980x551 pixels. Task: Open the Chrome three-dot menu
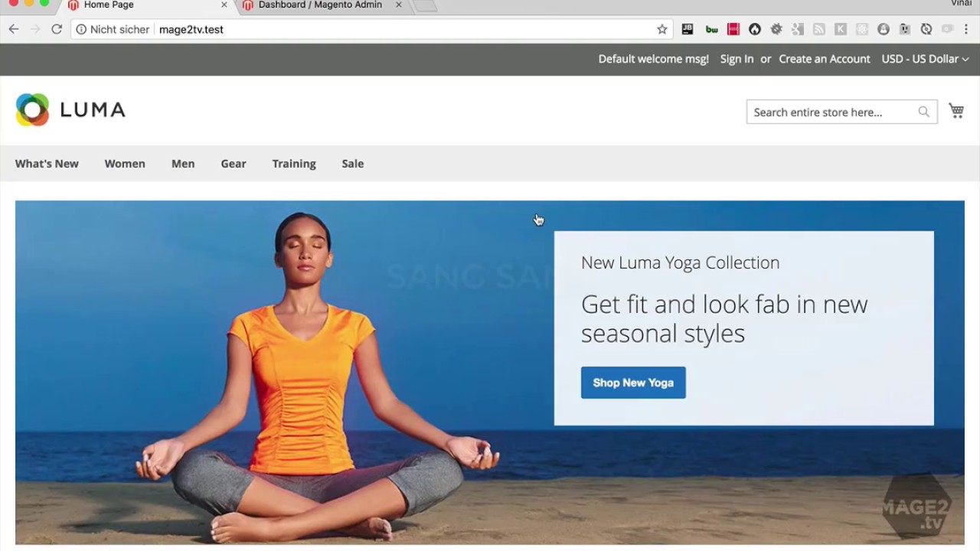click(967, 29)
